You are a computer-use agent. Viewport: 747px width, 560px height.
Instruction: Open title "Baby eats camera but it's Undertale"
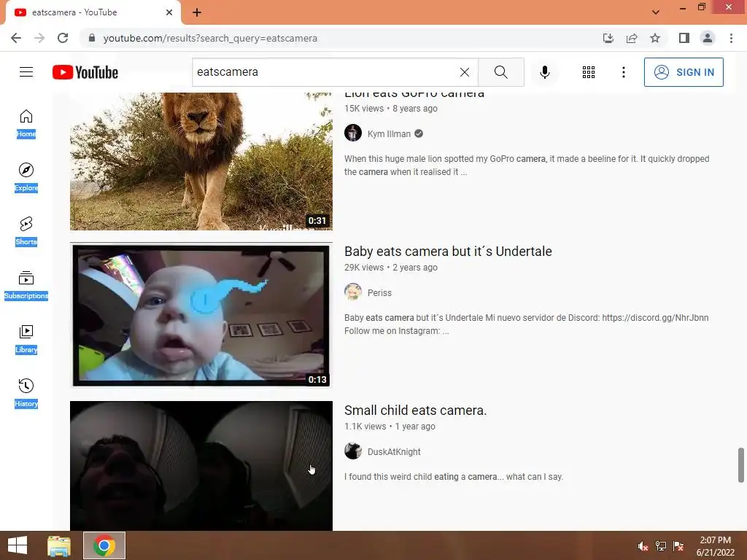(x=448, y=251)
